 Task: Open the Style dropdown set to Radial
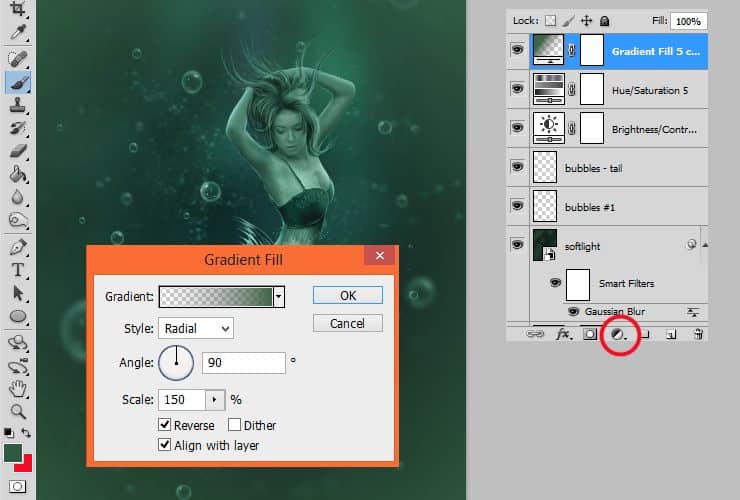coord(195,328)
